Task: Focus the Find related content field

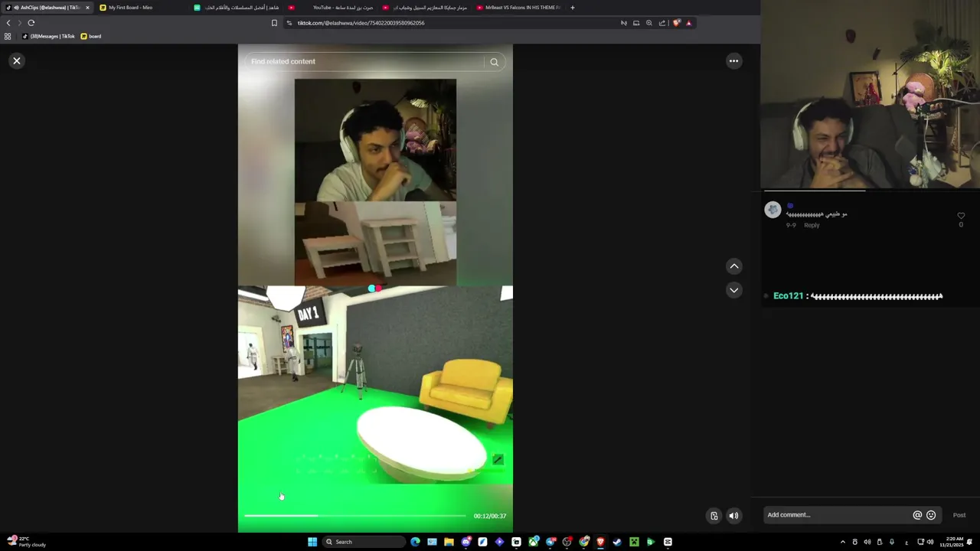Action: (366, 61)
